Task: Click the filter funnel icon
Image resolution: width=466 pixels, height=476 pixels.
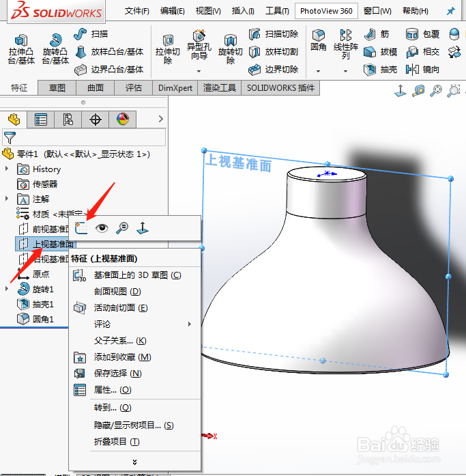Action: tap(10, 137)
